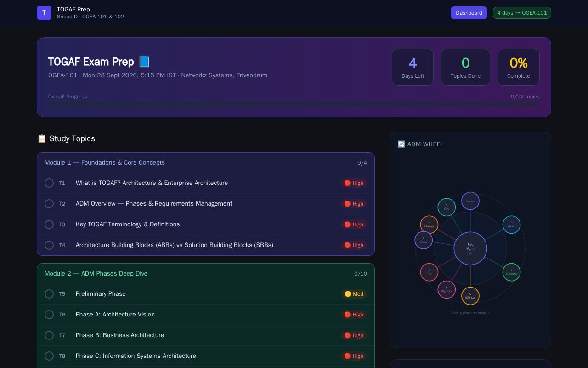Image resolution: width=588 pixels, height=368 pixels.
Task: Click the Med priority tag on T5
Action: [354, 294]
